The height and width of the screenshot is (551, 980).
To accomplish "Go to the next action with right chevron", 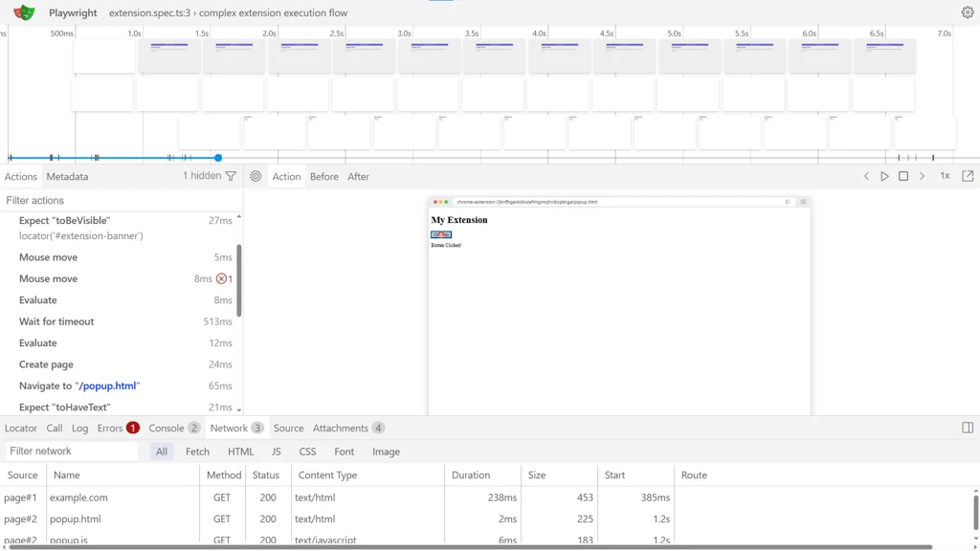I will [922, 176].
